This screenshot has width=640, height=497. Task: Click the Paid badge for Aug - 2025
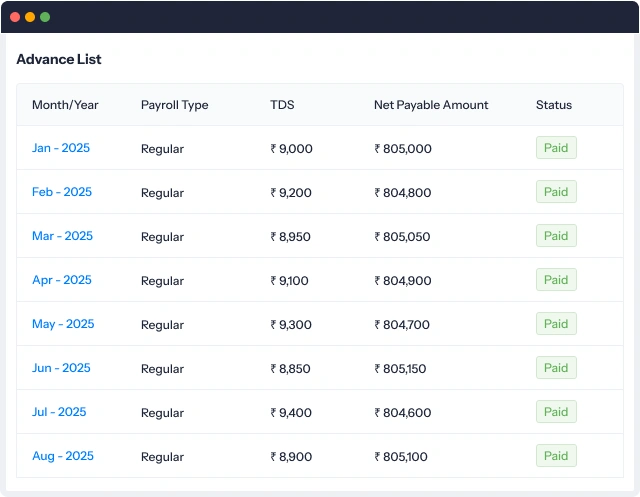556,456
